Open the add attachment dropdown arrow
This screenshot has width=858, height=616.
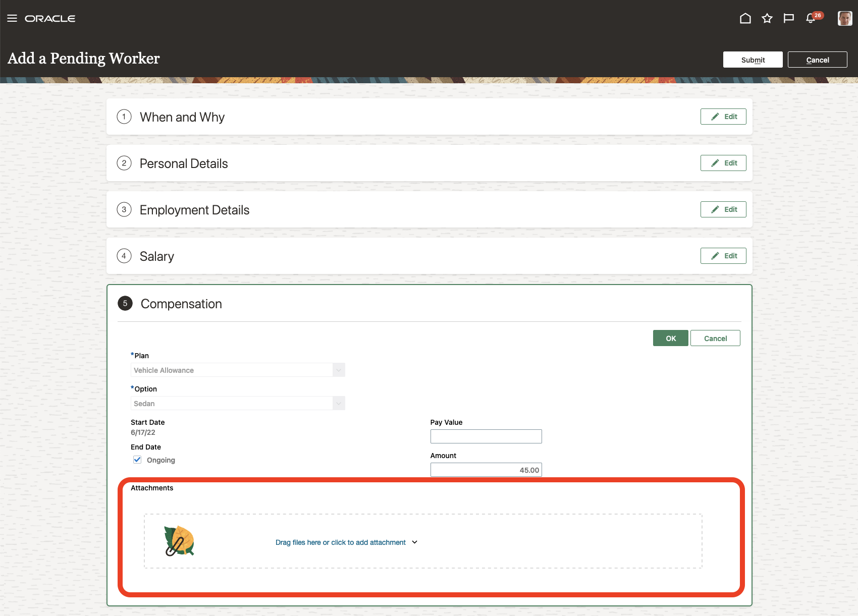pos(415,542)
